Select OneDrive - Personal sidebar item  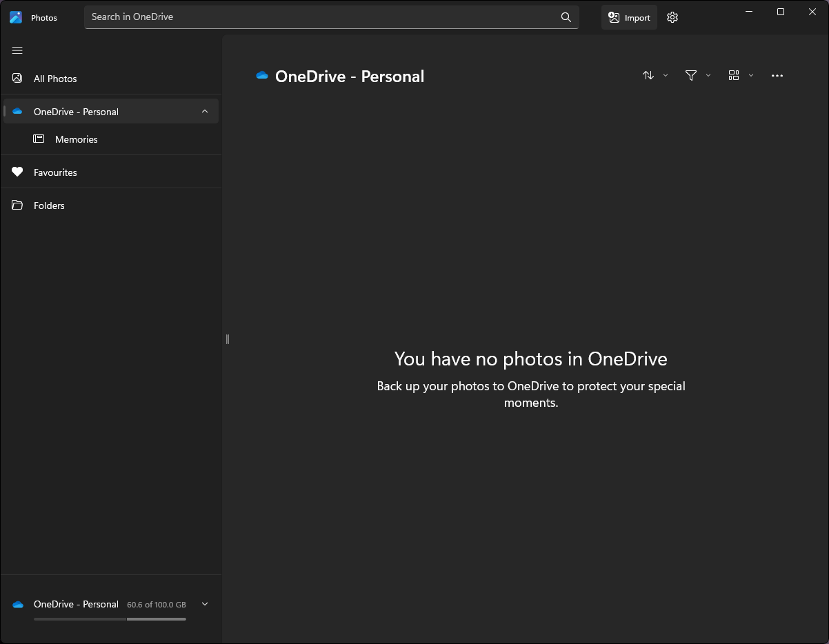coord(111,112)
